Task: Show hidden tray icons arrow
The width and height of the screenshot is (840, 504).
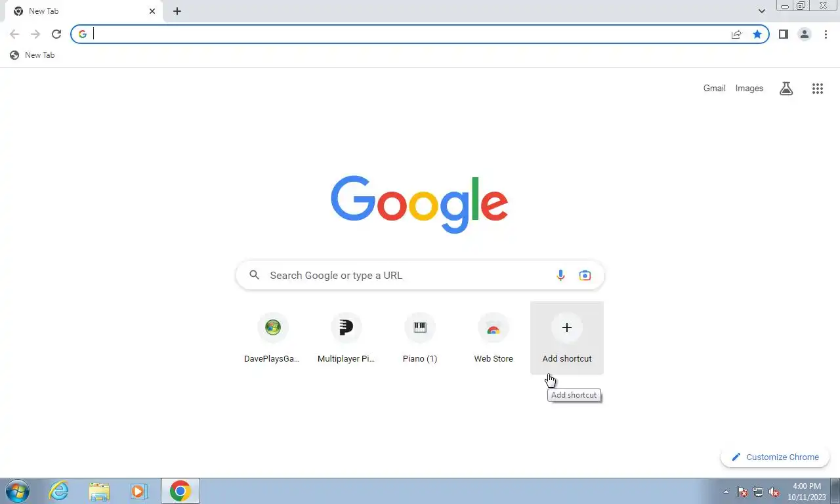Action: click(x=726, y=492)
